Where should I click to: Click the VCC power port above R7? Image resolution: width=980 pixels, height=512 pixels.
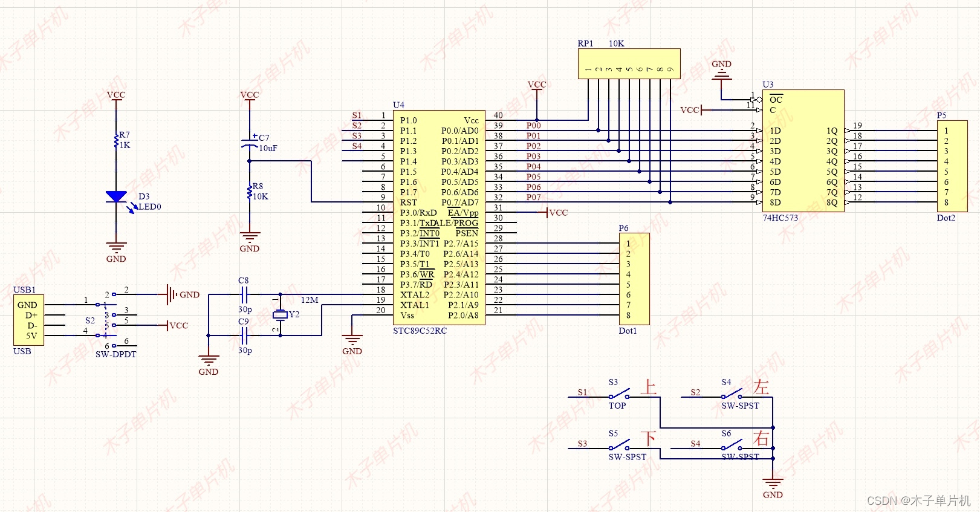pos(116,96)
